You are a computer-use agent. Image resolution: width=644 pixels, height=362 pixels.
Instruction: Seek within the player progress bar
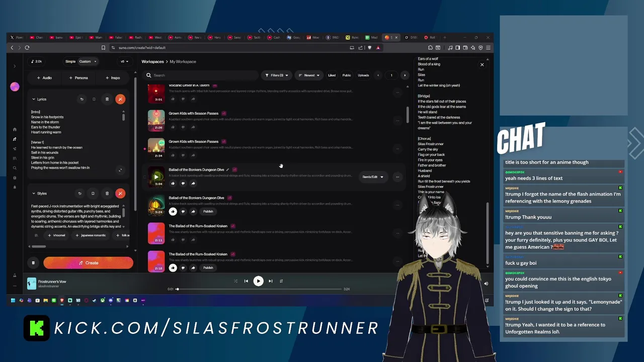pos(259,289)
